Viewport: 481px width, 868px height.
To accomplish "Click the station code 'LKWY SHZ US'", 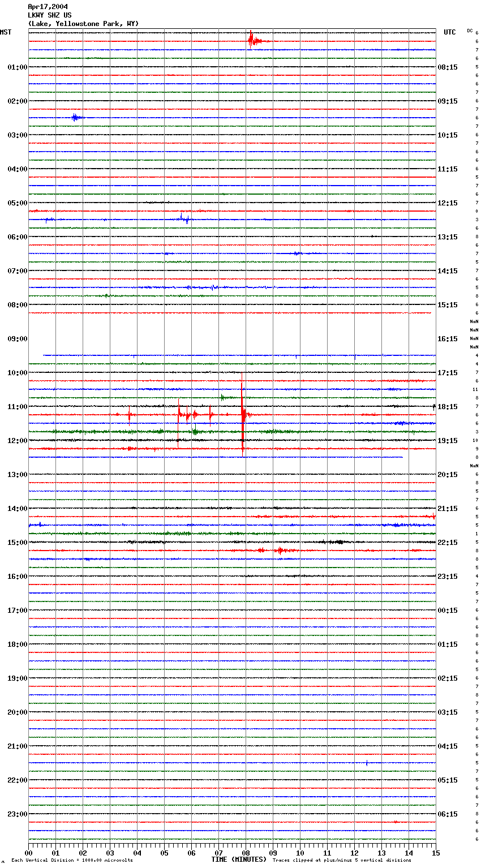I will click(x=50, y=15).
